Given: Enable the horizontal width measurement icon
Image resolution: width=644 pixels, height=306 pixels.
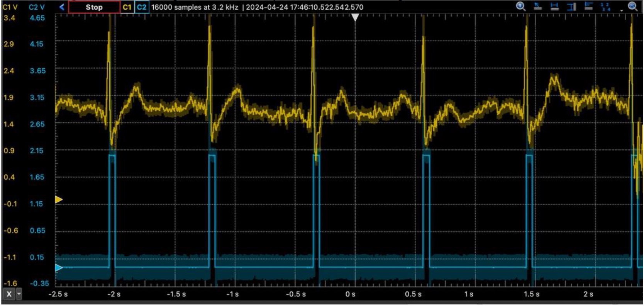Looking at the screenshot, I should click(x=555, y=6).
